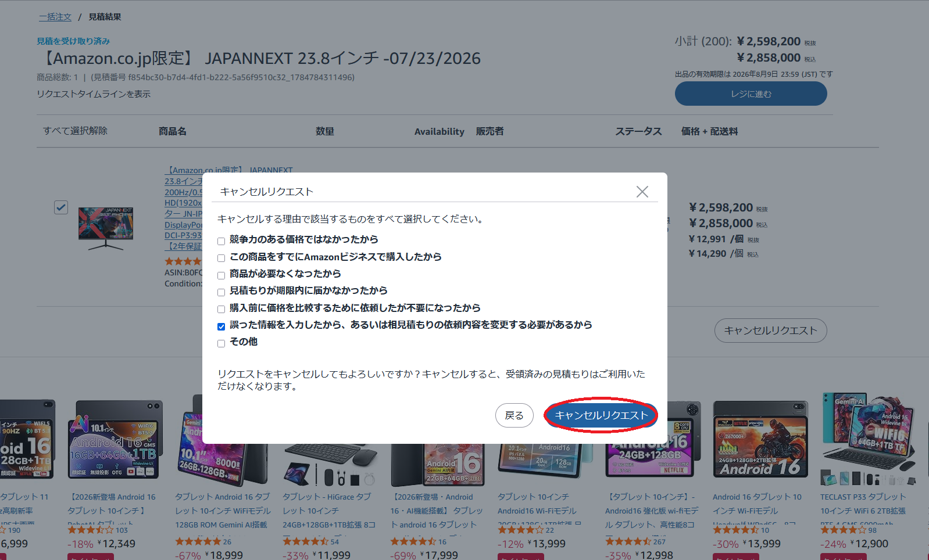This screenshot has height=560, width=929.
Task: Uncheck 誤った情報を入力したから reason
Action: 221,326
